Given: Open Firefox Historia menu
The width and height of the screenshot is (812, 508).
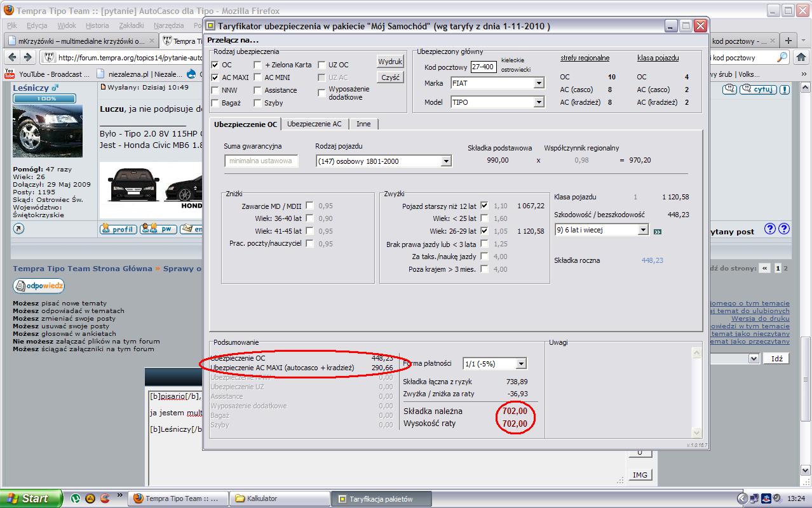Looking at the screenshot, I should (x=97, y=25).
